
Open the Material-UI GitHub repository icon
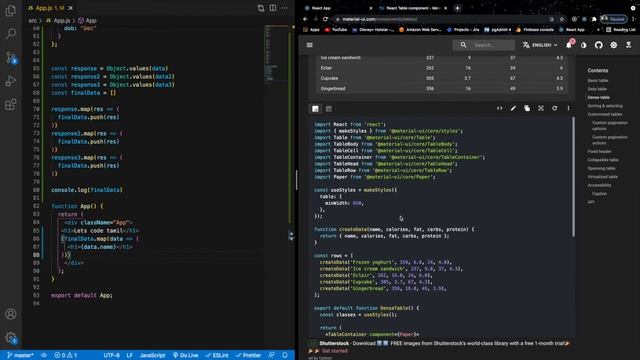tap(598, 45)
